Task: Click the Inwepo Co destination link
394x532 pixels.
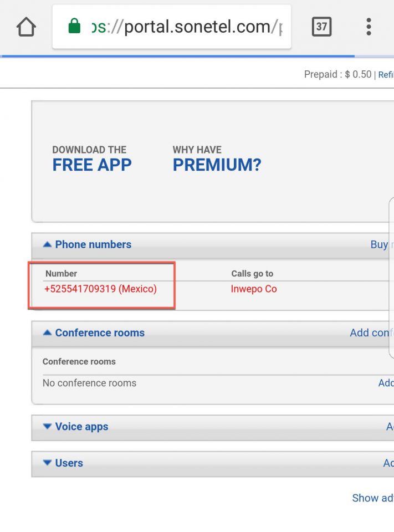Action: (254, 289)
